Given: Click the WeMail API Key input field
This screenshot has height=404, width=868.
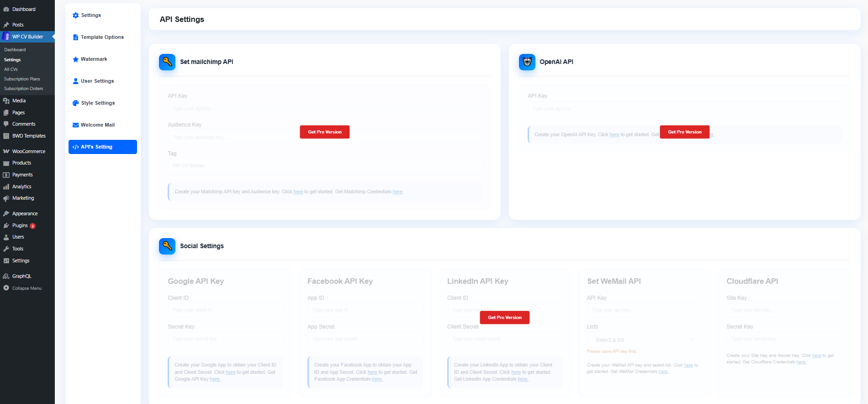Looking at the screenshot, I should (x=645, y=310).
